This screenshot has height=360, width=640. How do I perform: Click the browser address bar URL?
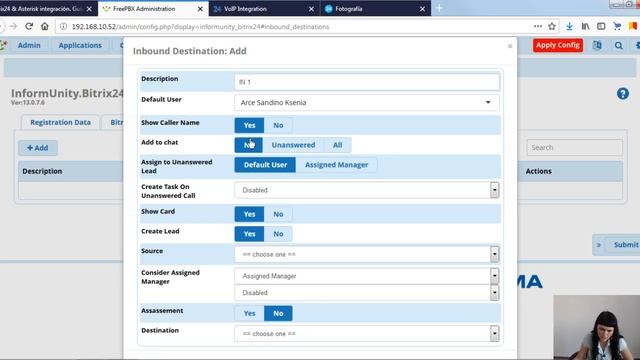(x=200, y=27)
